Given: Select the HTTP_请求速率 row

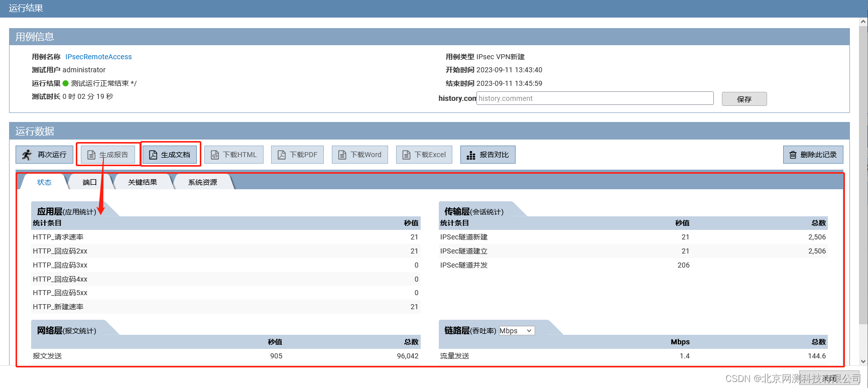Looking at the screenshot, I should click(x=226, y=237).
